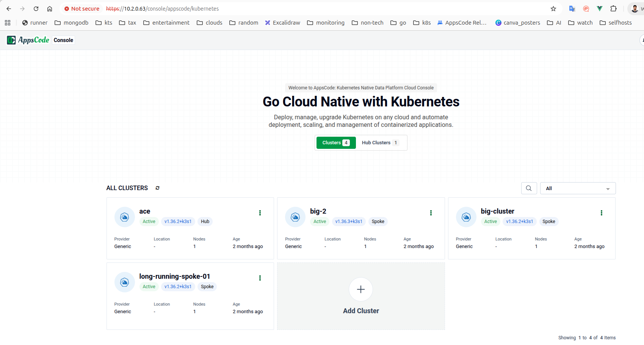The image size is (644, 345).
Task: Open the ace cluster title
Action: click(x=144, y=211)
